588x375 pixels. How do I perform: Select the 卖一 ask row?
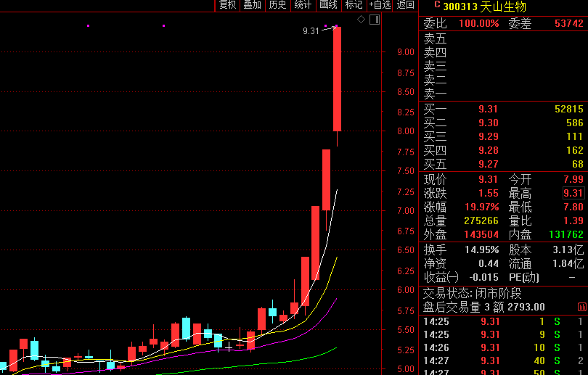(x=503, y=94)
